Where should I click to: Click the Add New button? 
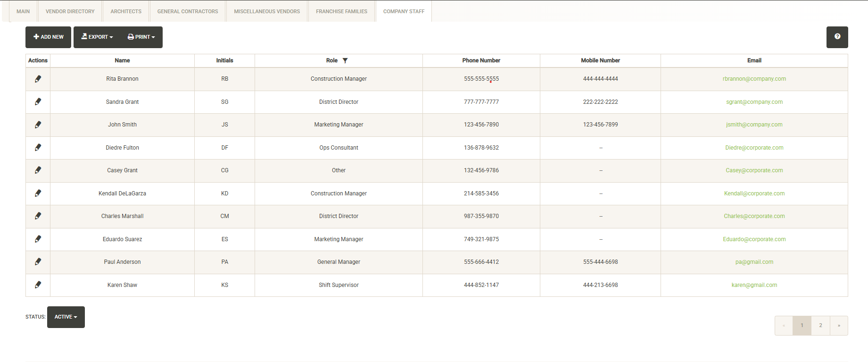(x=48, y=37)
